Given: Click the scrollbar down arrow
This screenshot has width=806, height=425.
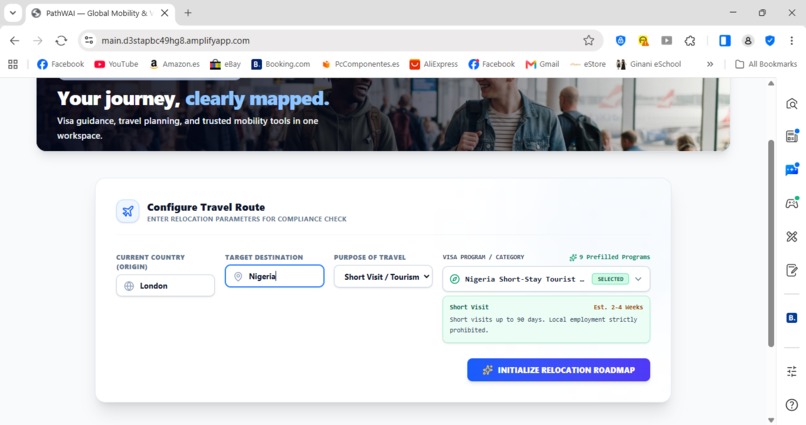Looking at the screenshot, I should pyautogui.click(x=771, y=420).
